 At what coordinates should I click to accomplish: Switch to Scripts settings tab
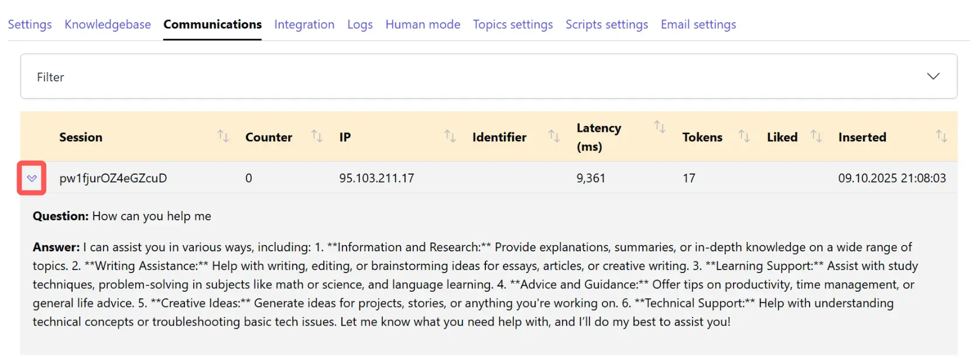(x=606, y=25)
